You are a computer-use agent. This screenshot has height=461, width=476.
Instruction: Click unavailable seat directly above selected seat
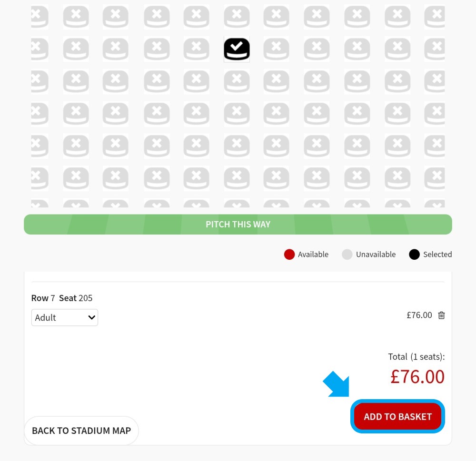[237, 17]
